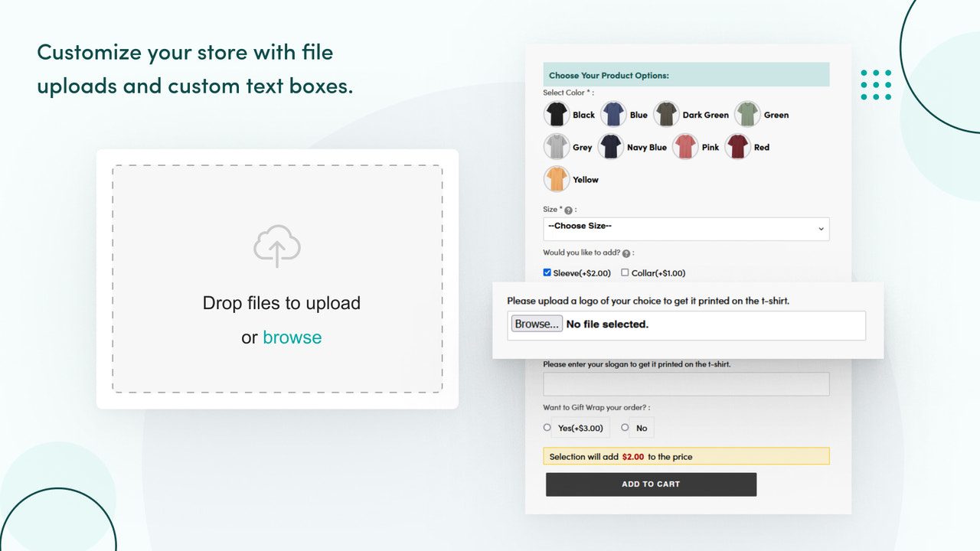
Task: Select the Navy Blue t-shirt icon
Action: [x=610, y=145]
